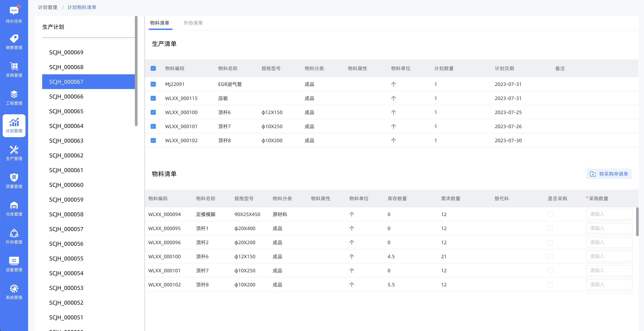Click 采购数量 input for 顶杆2 row
Viewport: 644px width, 331px height.
[609, 242]
